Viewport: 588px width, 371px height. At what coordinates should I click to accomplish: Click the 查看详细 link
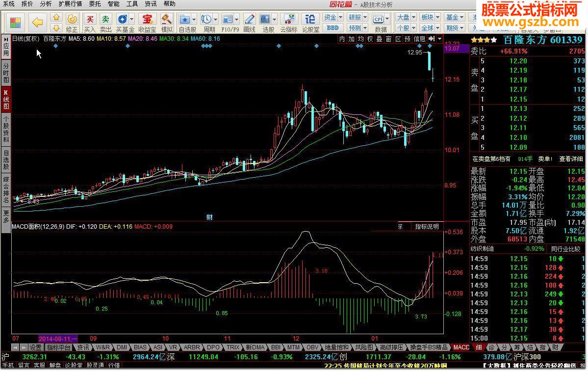point(571,159)
